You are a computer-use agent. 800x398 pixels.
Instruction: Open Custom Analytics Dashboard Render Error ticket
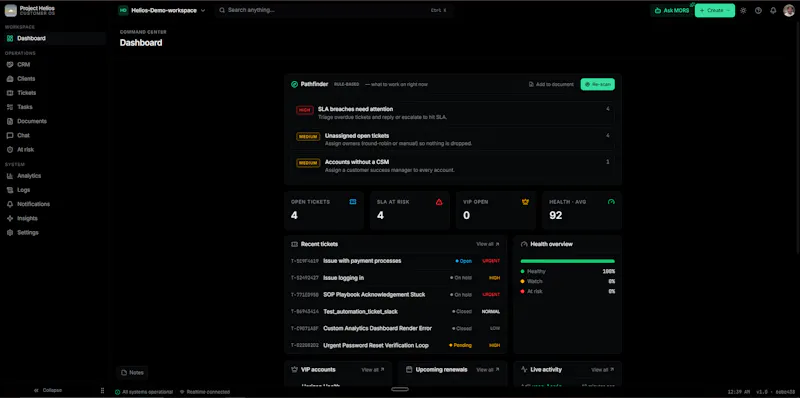395,328
